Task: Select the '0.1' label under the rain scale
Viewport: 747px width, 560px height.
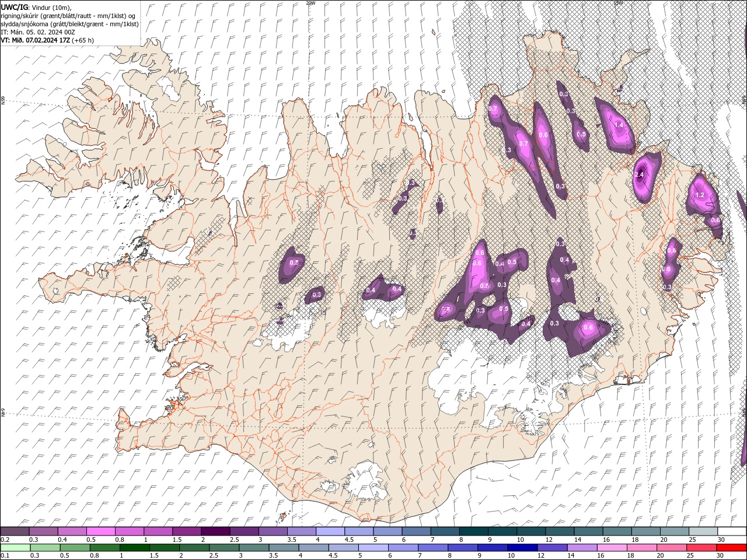Action: (x=5, y=555)
